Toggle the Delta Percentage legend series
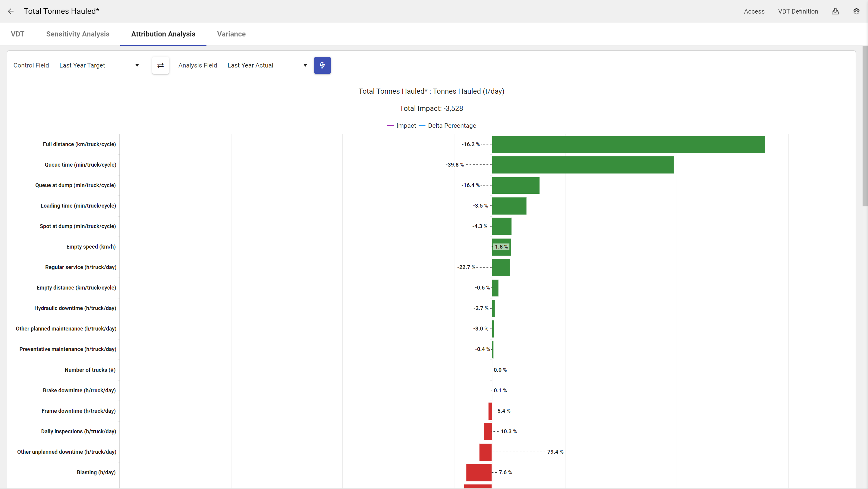Viewport: 868px width, 489px height. (x=448, y=126)
